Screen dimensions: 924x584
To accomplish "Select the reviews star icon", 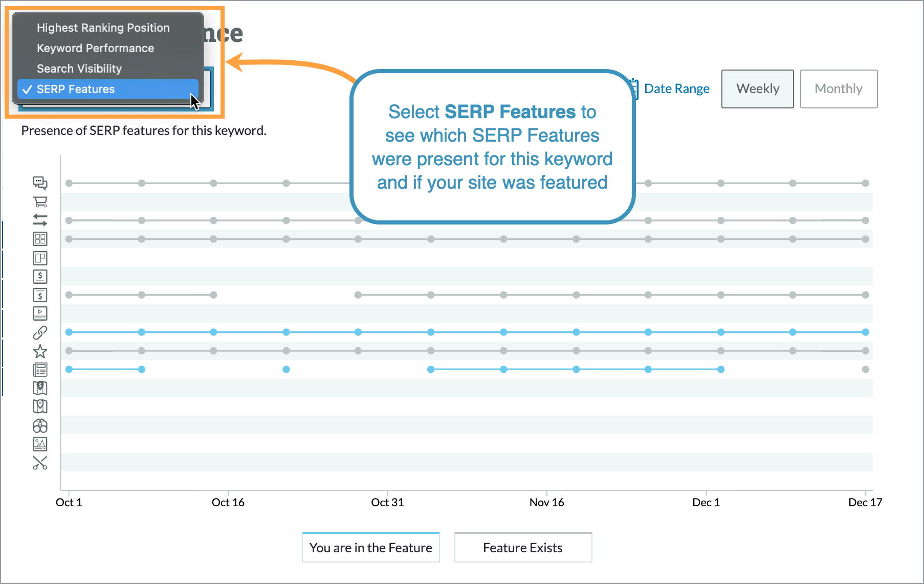I will (x=40, y=351).
